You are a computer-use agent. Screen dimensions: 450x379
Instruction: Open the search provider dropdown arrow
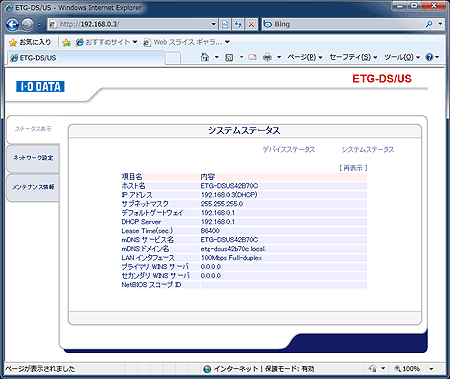click(440, 24)
